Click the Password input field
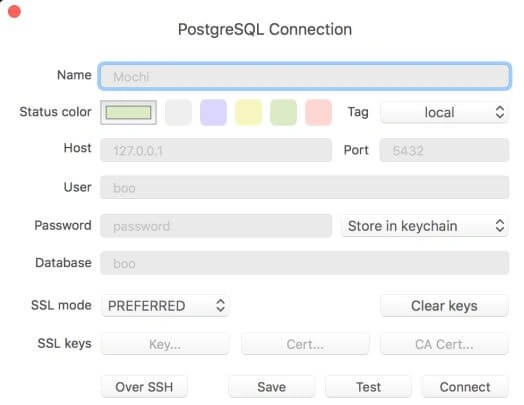The height and width of the screenshot is (405, 524). click(x=216, y=226)
